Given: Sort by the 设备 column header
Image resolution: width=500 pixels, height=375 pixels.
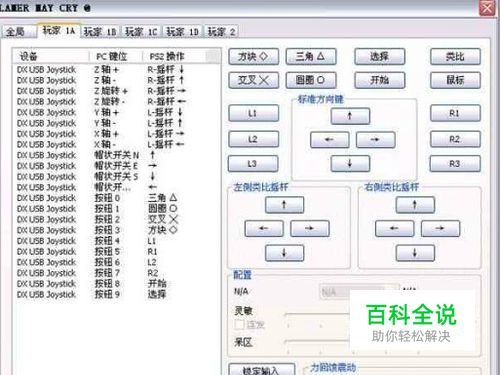Looking at the screenshot, I should 51,56.
